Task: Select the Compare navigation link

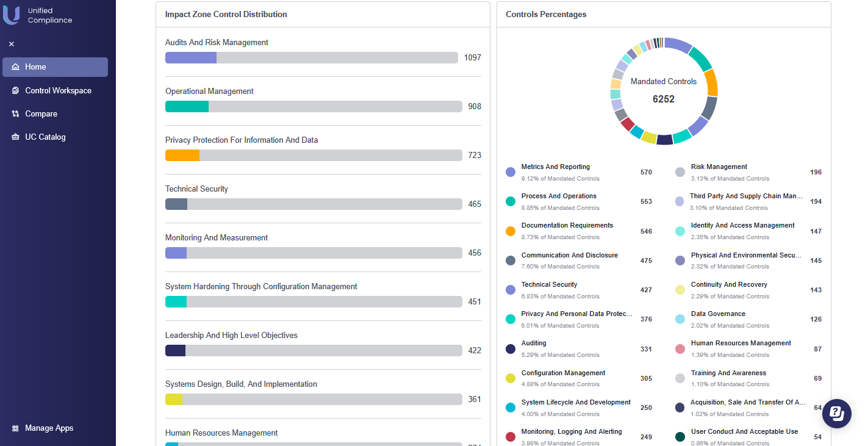Action: 41,114
